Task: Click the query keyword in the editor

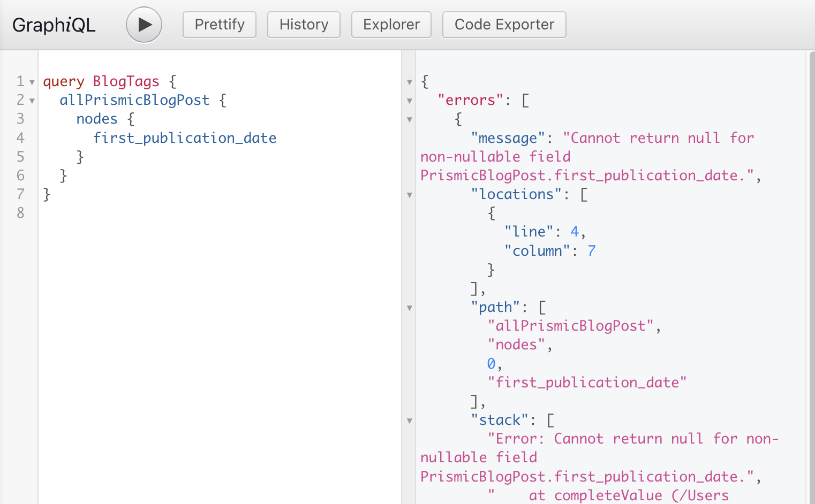Action: [x=64, y=81]
